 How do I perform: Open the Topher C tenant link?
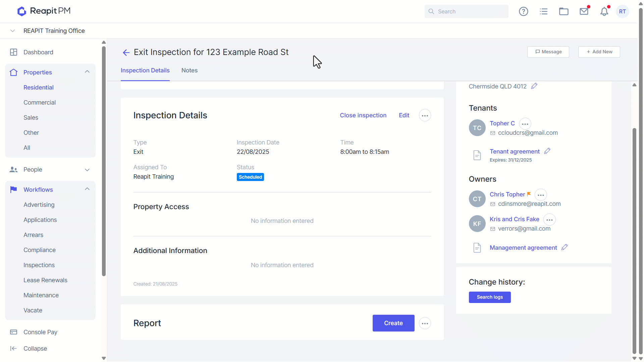point(502,123)
